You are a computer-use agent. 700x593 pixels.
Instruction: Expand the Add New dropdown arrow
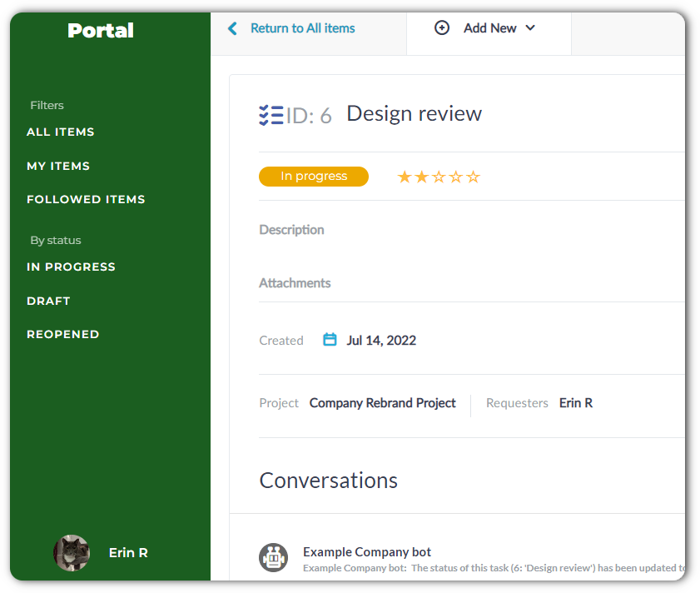pos(530,28)
